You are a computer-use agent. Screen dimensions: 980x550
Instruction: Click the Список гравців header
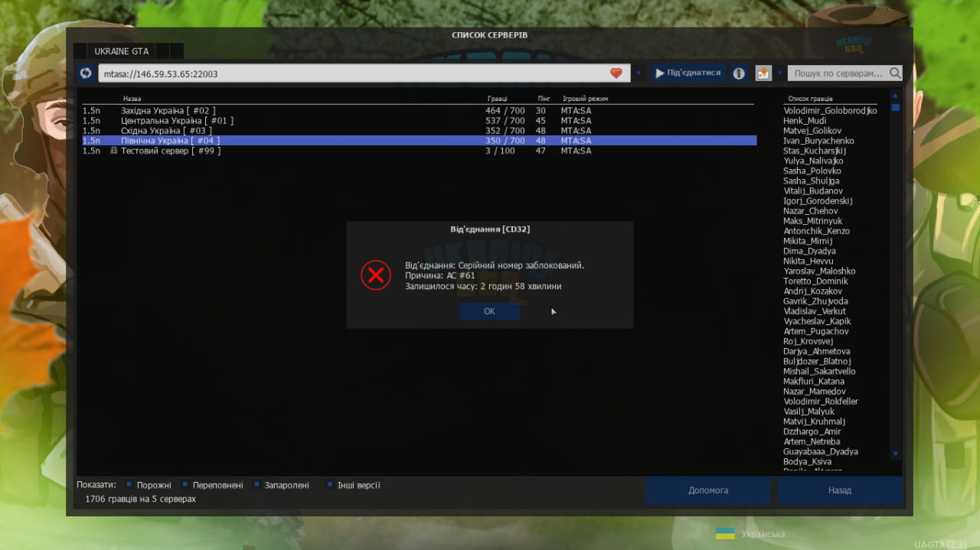tap(810, 99)
